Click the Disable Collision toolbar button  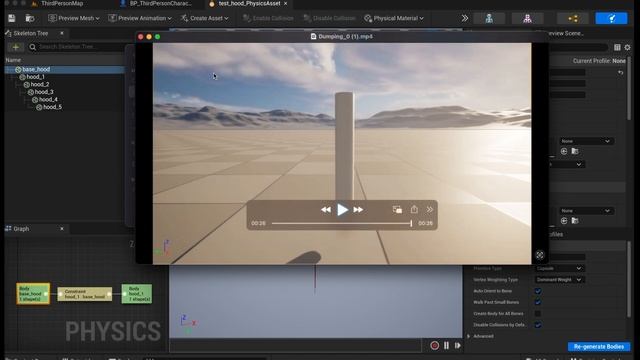(x=329, y=18)
